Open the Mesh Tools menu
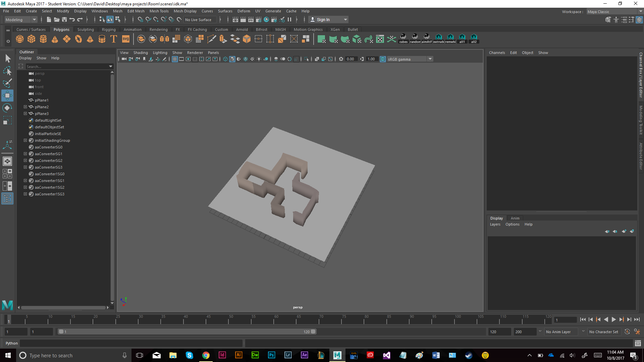Screen dimensions: 644x362 click(x=159, y=11)
